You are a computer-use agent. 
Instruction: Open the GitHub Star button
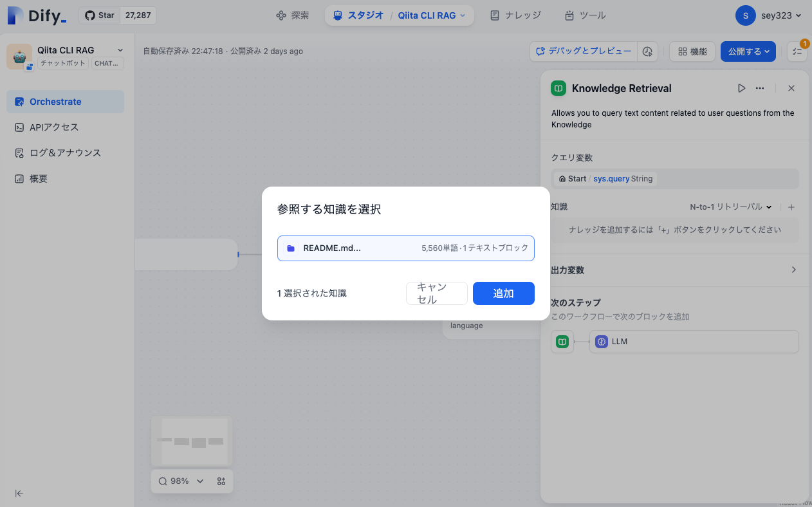tap(99, 15)
